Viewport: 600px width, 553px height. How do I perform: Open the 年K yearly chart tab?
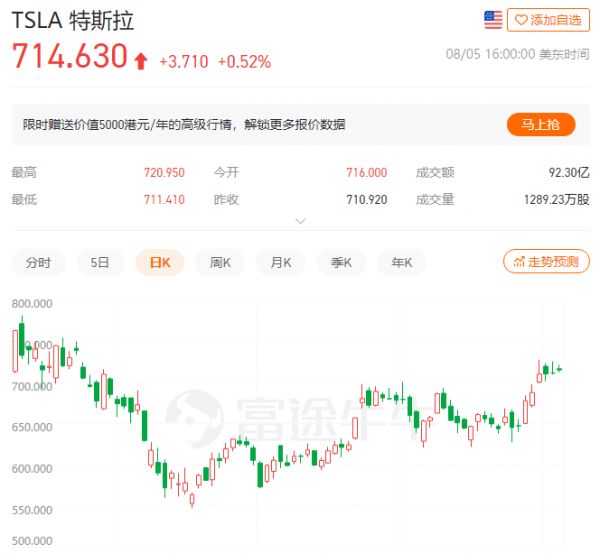[402, 262]
